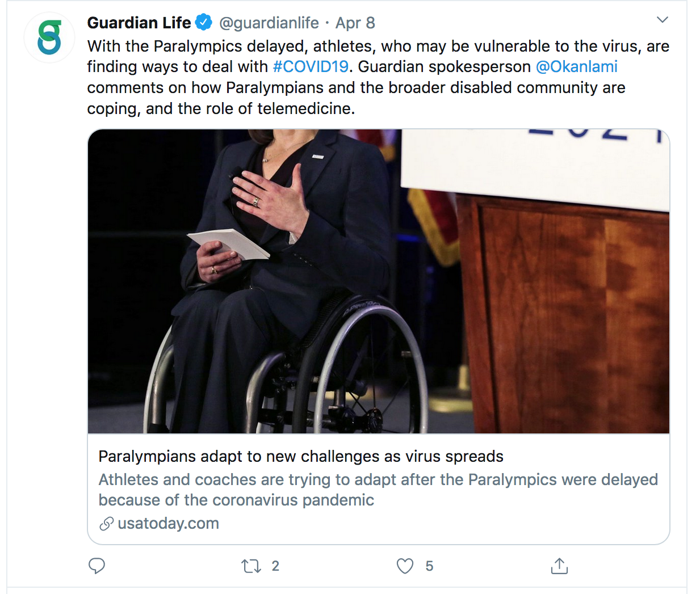Screen dimensions: 700x594
Task: Open the #COVID19 hashtag
Action: coord(311,66)
